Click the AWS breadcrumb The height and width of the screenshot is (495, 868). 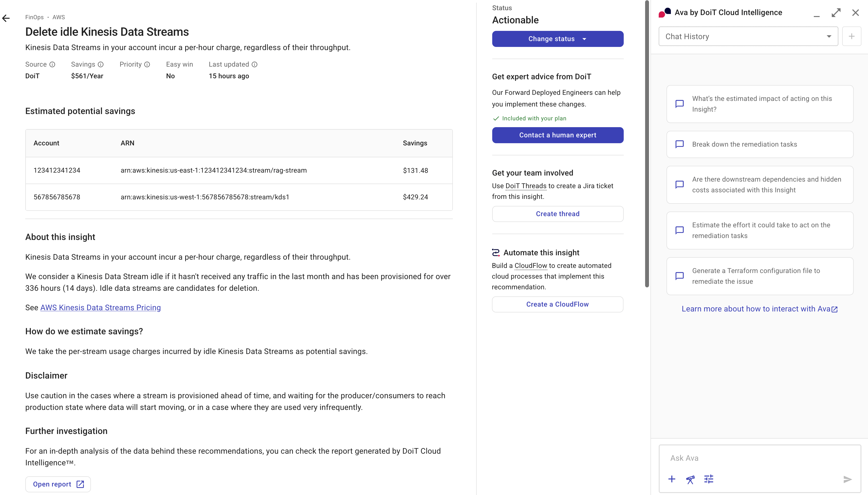[59, 17]
